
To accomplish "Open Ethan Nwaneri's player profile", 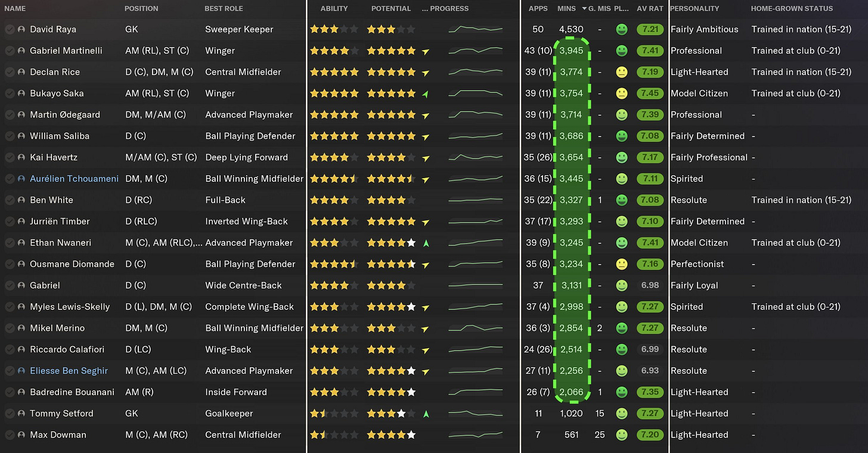I will (60, 243).
